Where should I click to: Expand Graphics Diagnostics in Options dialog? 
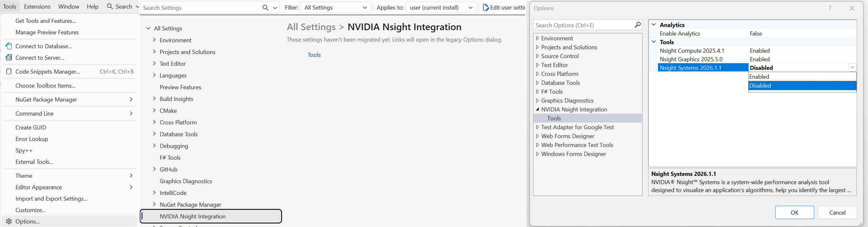[x=537, y=100]
